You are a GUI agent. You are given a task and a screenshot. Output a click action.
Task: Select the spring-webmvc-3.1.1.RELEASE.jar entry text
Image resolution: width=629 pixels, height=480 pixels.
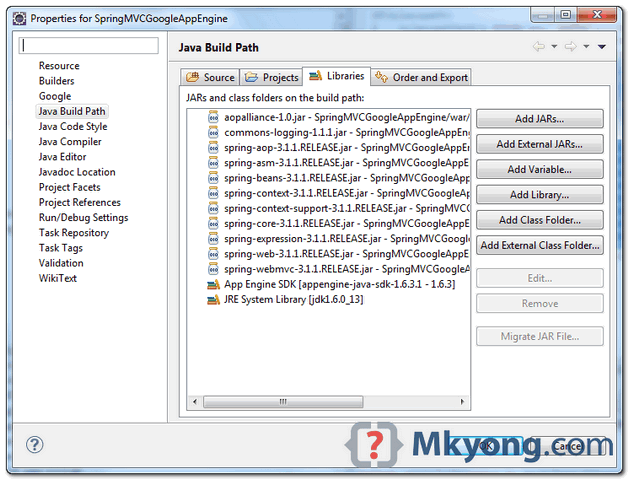(x=347, y=269)
